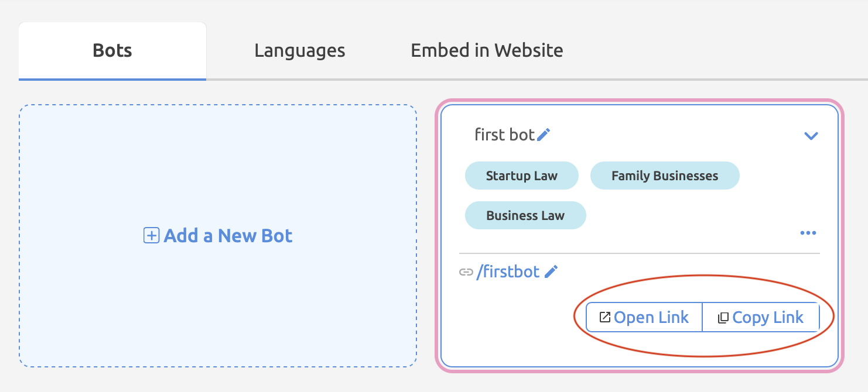This screenshot has height=392, width=868.
Task: Click the Business Law tag
Action: pos(525,215)
